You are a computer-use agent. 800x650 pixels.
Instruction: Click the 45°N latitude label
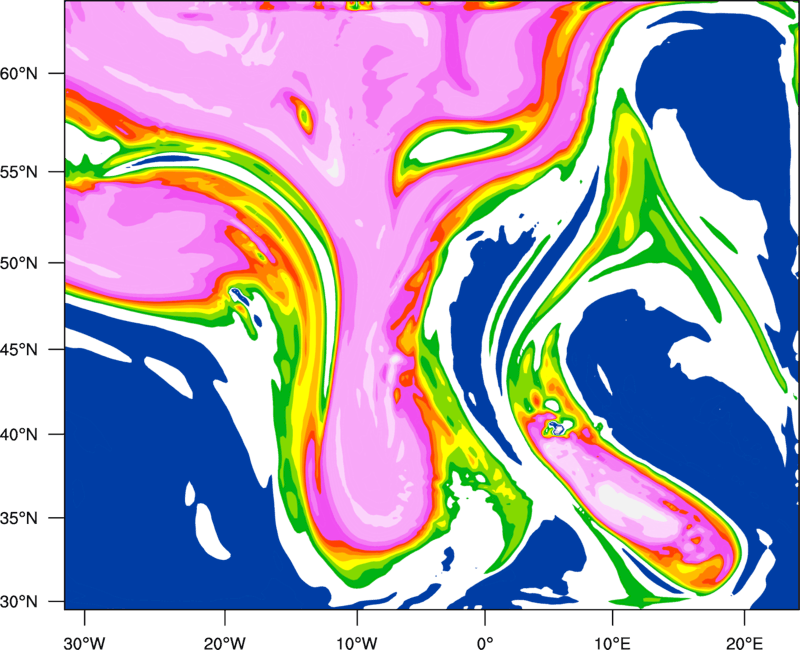click(19, 350)
